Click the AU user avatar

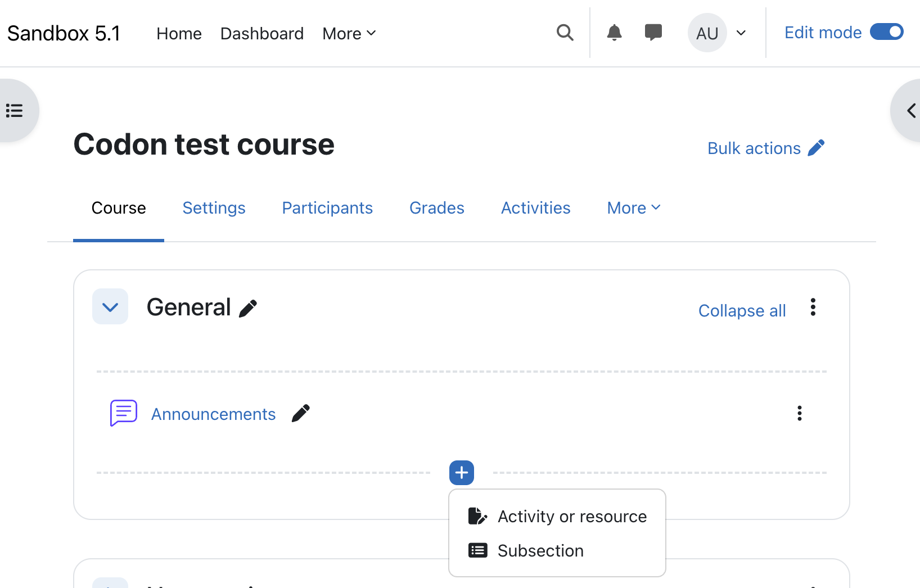[707, 33]
